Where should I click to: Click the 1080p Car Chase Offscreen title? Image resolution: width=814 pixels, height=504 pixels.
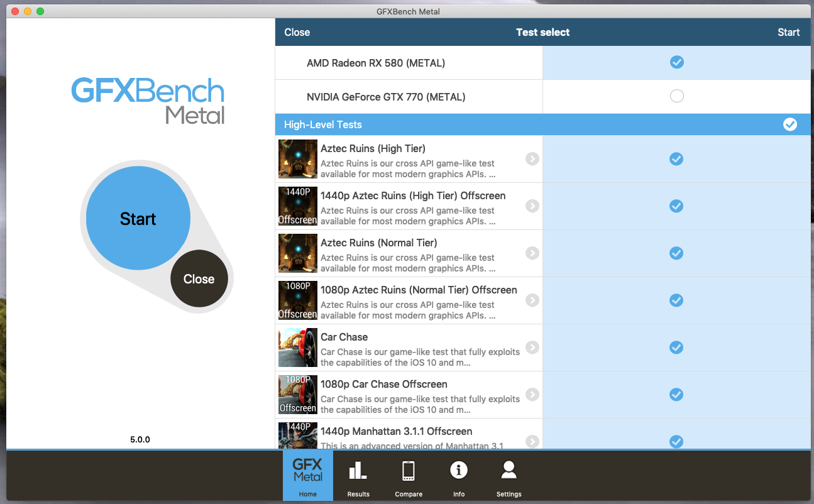(x=384, y=385)
